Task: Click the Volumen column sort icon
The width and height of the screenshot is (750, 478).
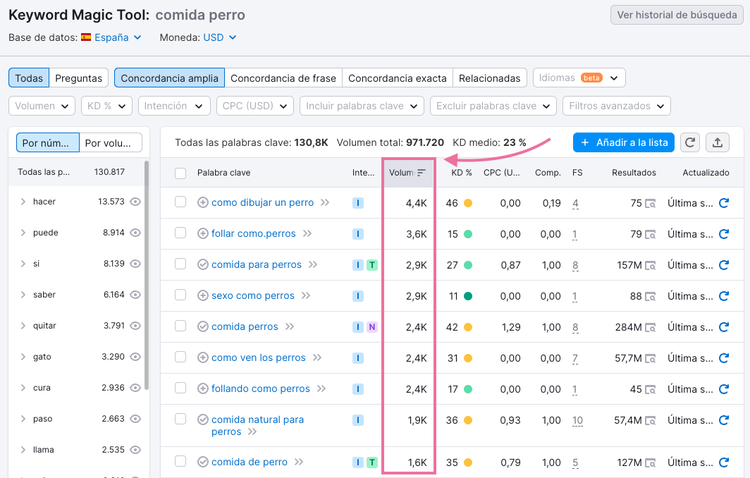Action: coord(421,173)
